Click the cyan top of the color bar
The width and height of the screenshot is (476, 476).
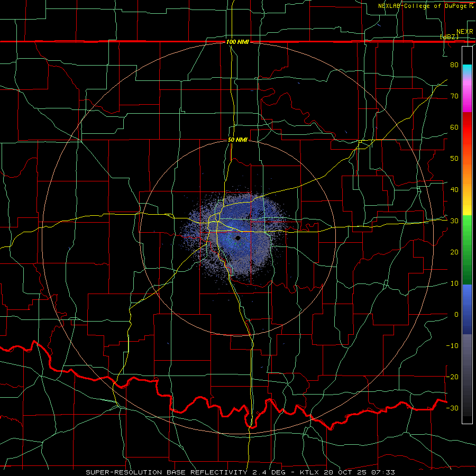pyautogui.click(x=467, y=70)
